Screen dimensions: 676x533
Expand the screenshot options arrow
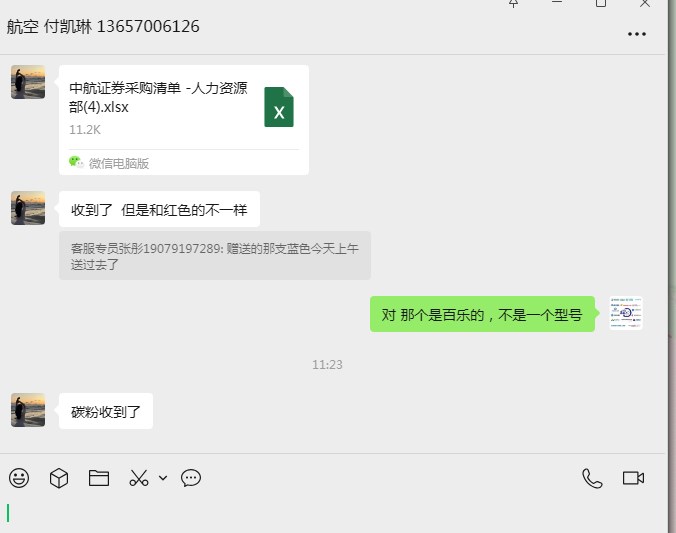[x=163, y=478]
